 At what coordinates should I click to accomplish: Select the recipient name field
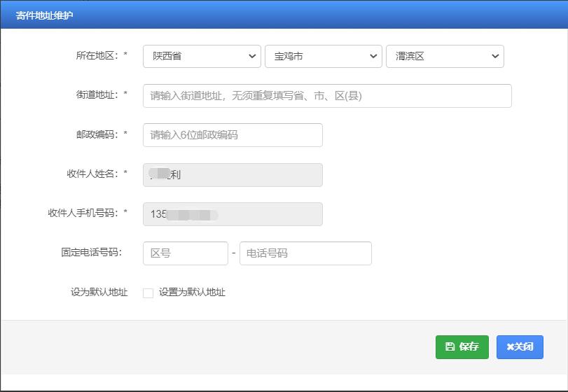(233, 175)
